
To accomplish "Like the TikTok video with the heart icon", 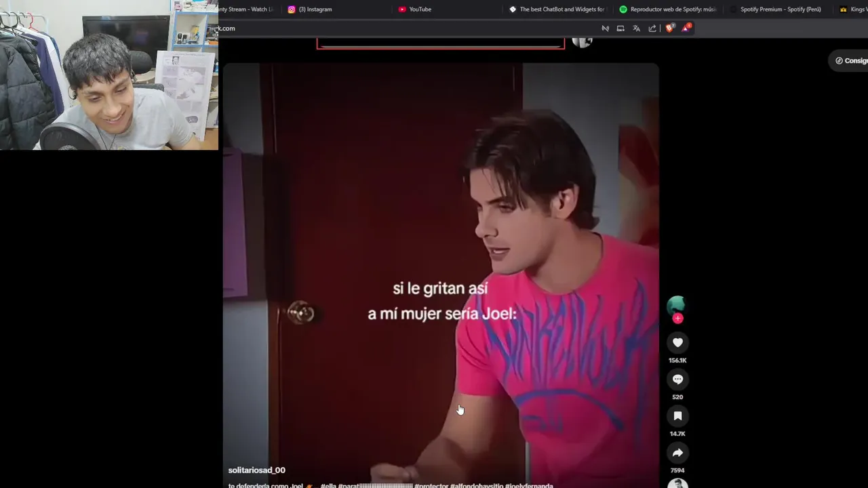I will click(677, 342).
